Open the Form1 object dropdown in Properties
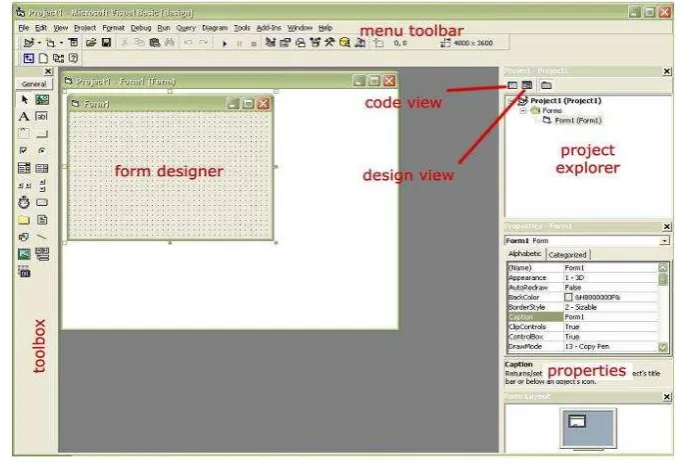 coord(664,241)
